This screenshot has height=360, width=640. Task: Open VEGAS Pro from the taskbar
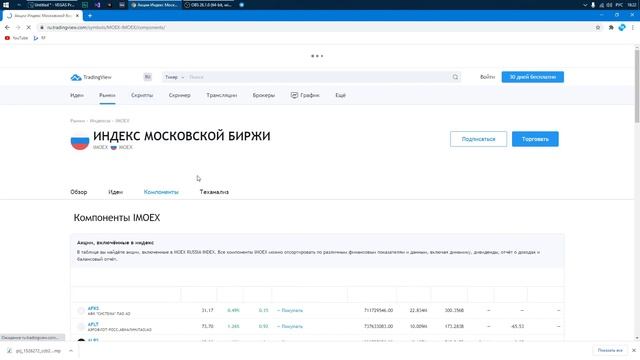point(51,5)
